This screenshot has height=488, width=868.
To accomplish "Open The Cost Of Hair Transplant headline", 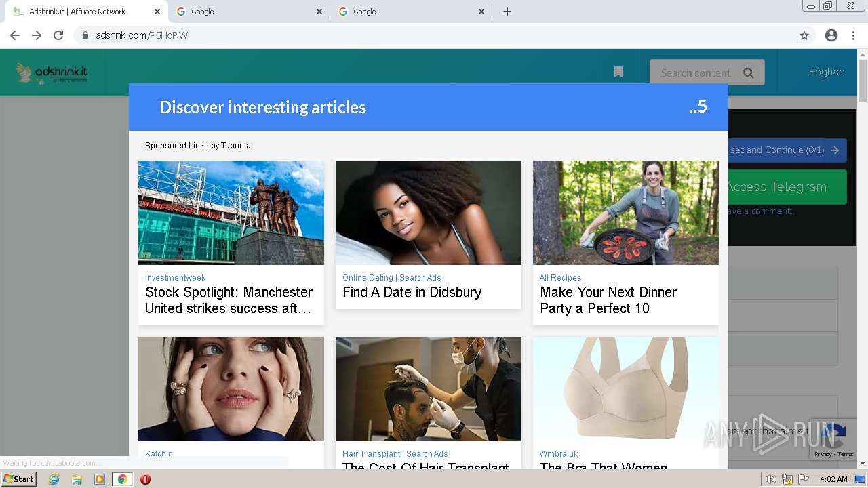I will point(426,466).
